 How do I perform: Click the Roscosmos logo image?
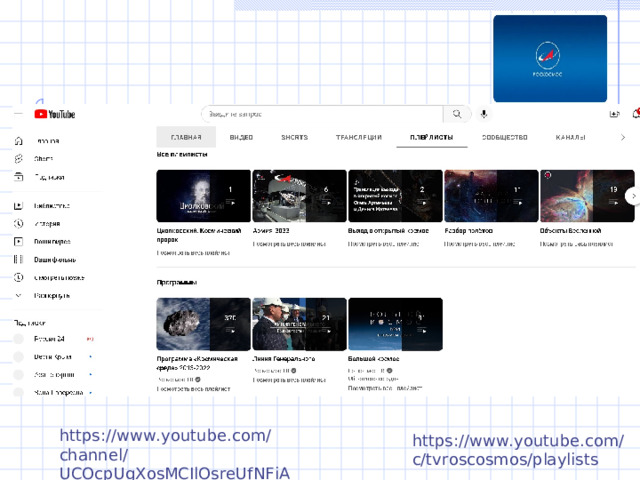pos(550,59)
